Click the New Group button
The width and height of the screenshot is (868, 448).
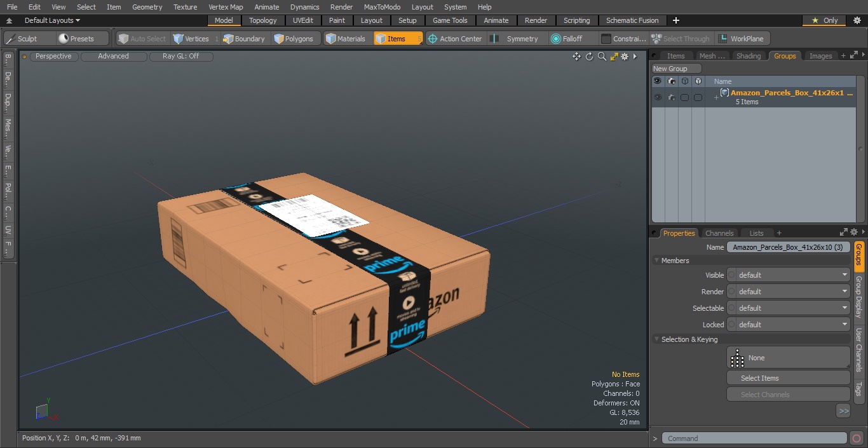[x=677, y=69]
